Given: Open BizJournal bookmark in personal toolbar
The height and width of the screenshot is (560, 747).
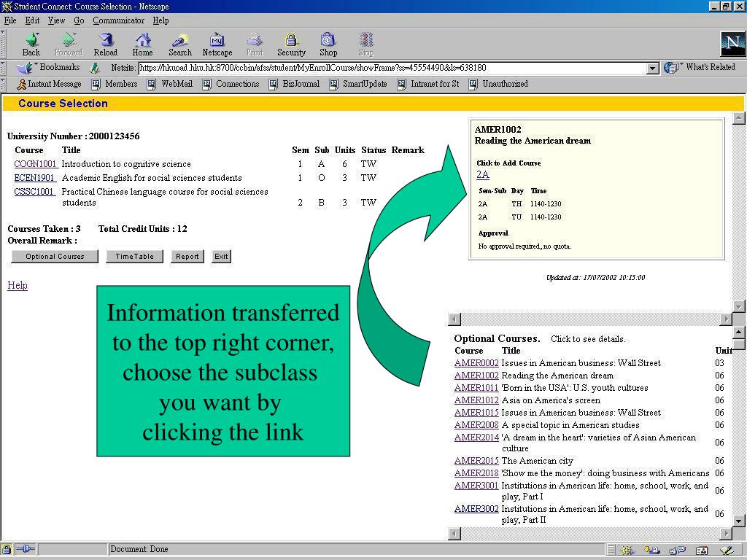Looking at the screenshot, I should pos(294,84).
